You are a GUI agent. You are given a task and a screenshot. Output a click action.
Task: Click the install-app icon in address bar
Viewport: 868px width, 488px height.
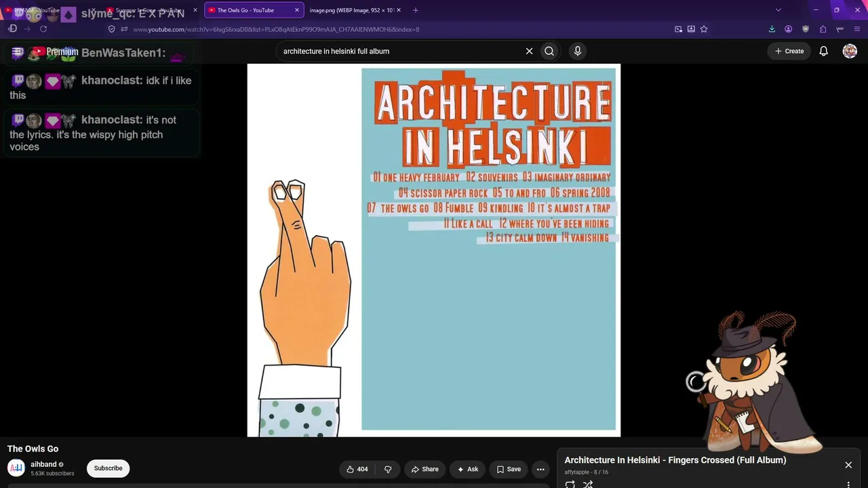point(691,29)
